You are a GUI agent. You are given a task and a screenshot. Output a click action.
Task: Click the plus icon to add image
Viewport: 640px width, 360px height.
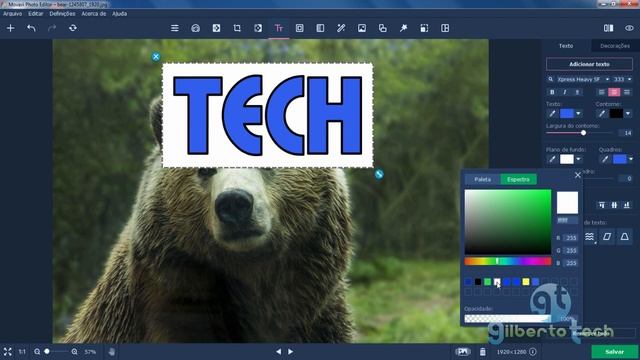click(x=11, y=28)
